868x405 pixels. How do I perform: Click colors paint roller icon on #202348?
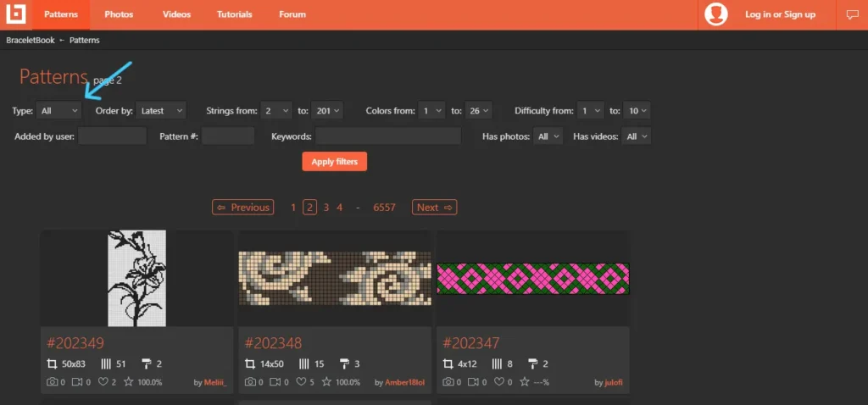point(344,363)
